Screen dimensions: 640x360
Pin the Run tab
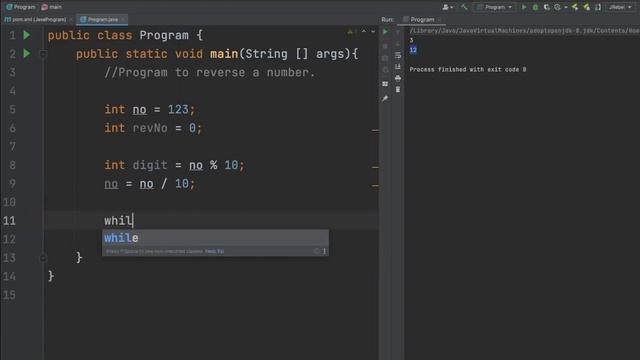pyautogui.click(x=385, y=98)
